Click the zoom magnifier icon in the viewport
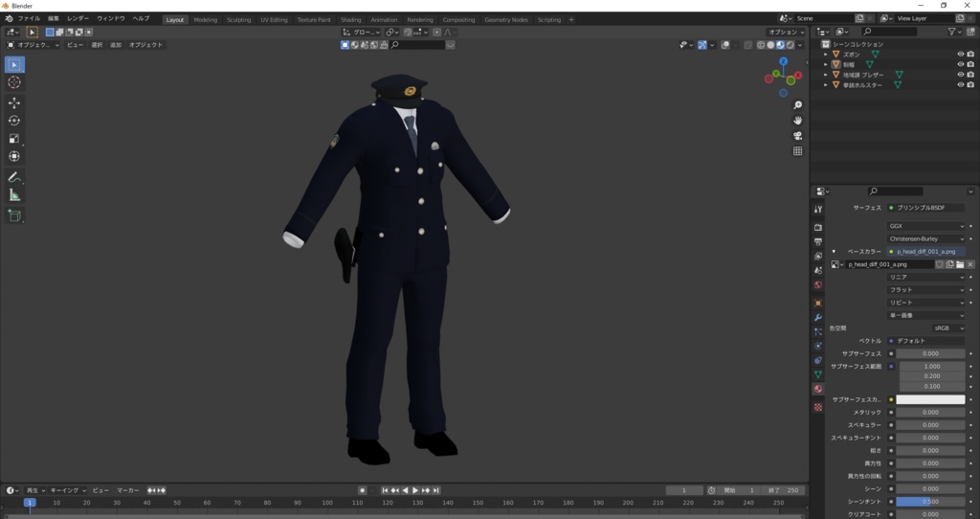 (x=797, y=105)
